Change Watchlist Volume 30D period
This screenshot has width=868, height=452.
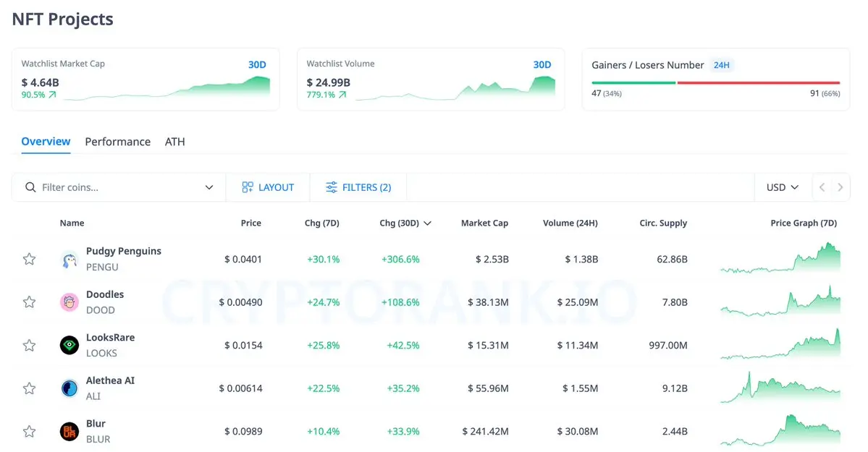pyautogui.click(x=542, y=65)
